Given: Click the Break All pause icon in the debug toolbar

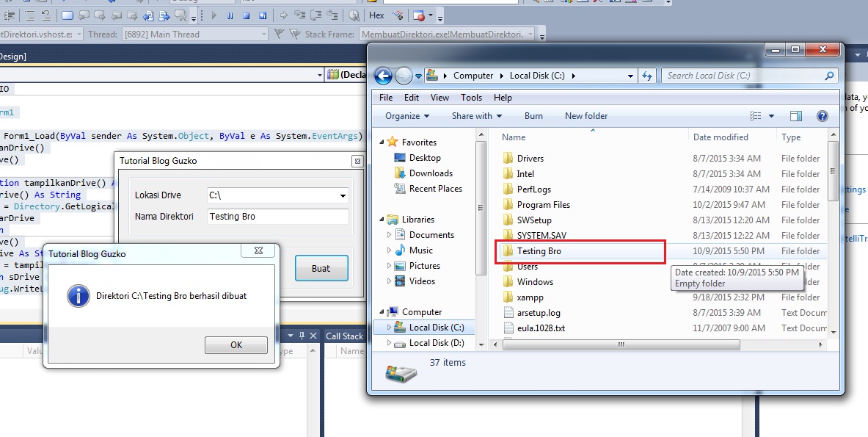Looking at the screenshot, I should 230,15.
